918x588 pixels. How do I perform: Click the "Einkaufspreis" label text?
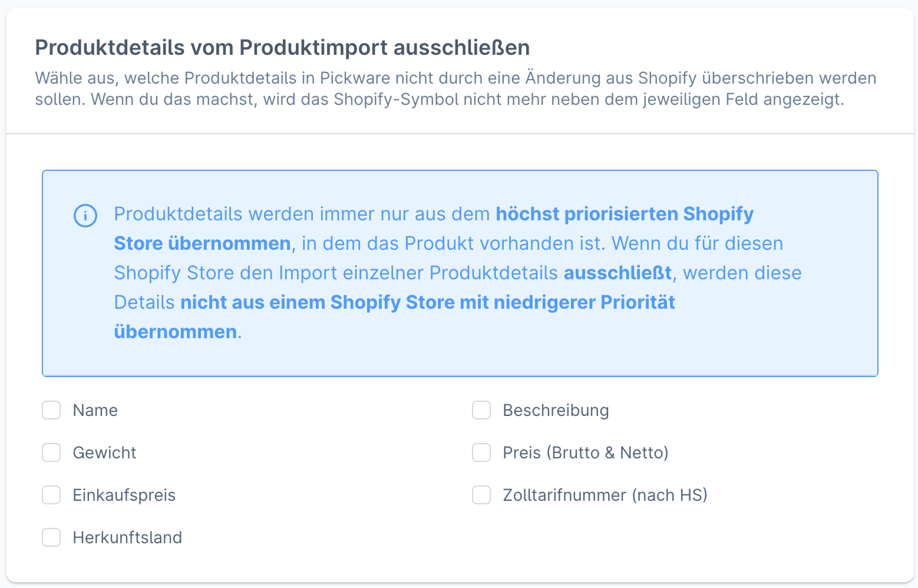tap(124, 495)
